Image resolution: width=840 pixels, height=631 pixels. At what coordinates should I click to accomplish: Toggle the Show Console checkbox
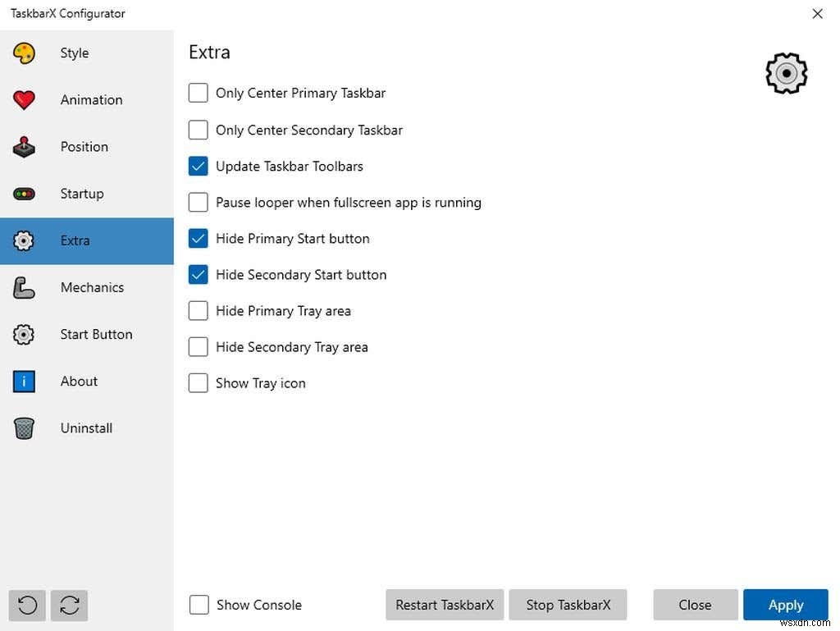[199, 604]
